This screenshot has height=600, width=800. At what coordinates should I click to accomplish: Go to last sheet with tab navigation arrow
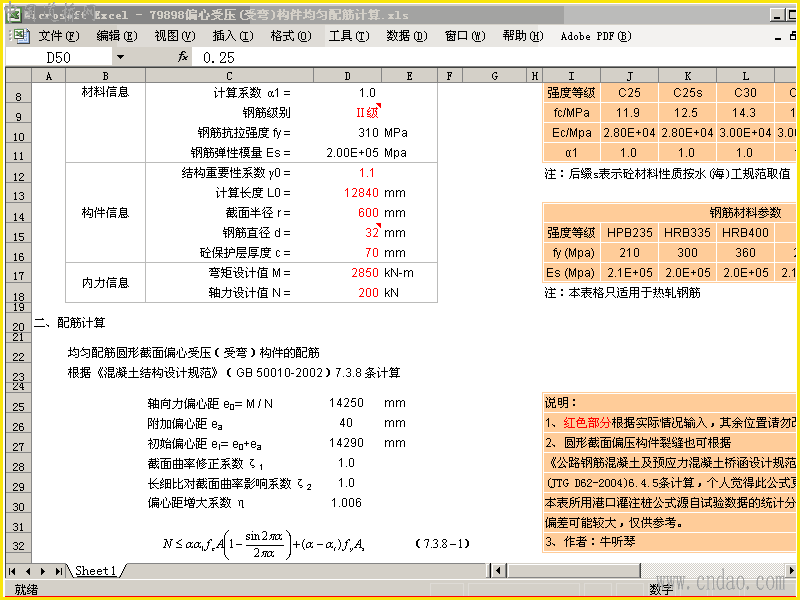coord(59,571)
